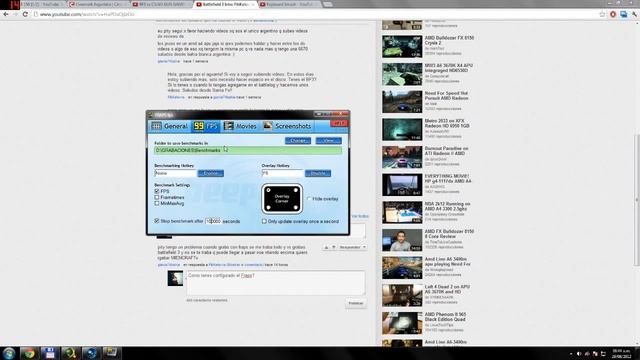This screenshot has height=360, width=640.
Task: Select top-right overlay corner
Action: click(296, 190)
